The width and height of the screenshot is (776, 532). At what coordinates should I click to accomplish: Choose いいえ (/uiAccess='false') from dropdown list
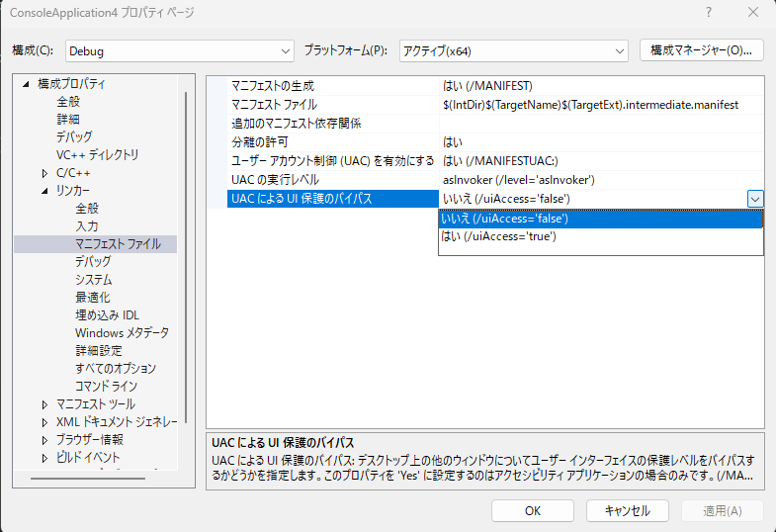(x=601, y=219)
